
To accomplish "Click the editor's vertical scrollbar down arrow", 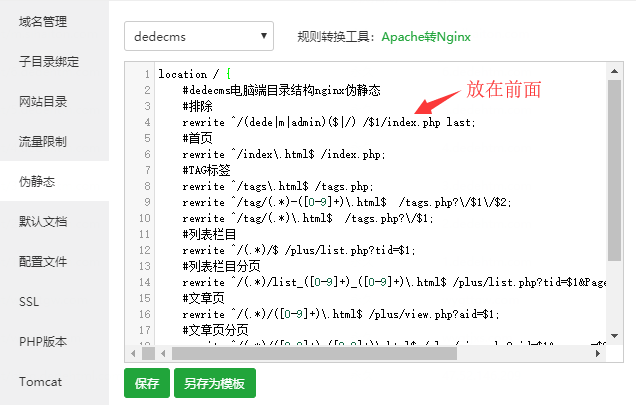I will 615,336.
